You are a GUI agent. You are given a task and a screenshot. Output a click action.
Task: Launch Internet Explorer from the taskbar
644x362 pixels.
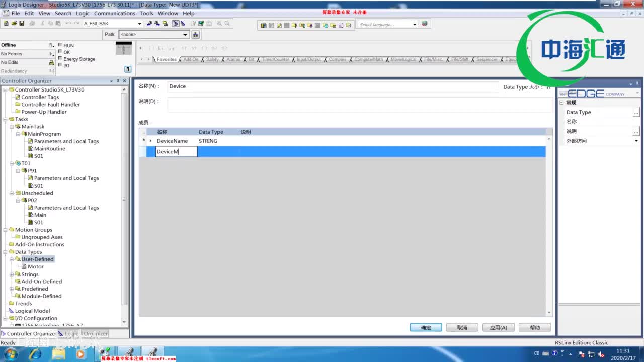click(x=35, y=354)
